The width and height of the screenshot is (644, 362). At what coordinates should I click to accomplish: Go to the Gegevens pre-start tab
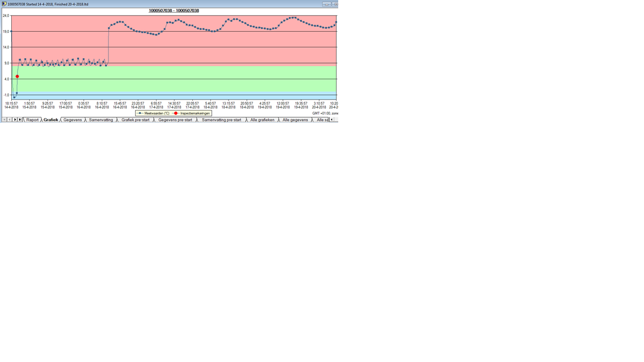(x=175, y=120)
